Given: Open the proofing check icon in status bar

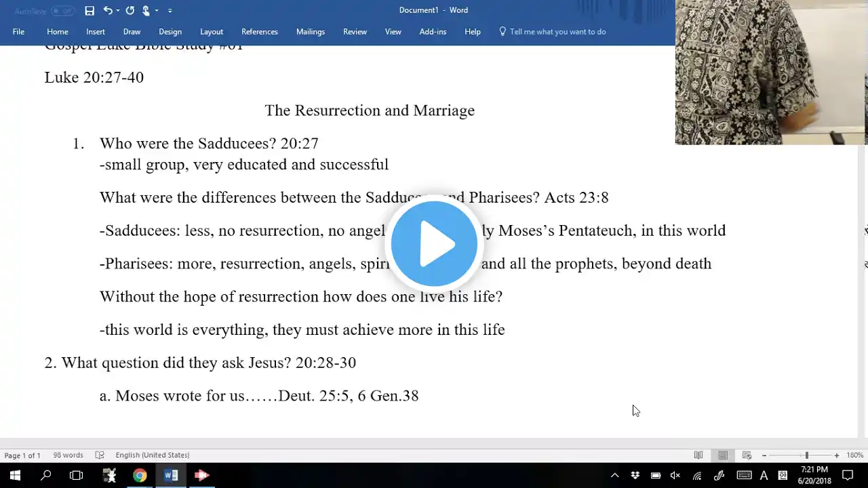Looking at the screenshot, I should [x=100, y=455].
